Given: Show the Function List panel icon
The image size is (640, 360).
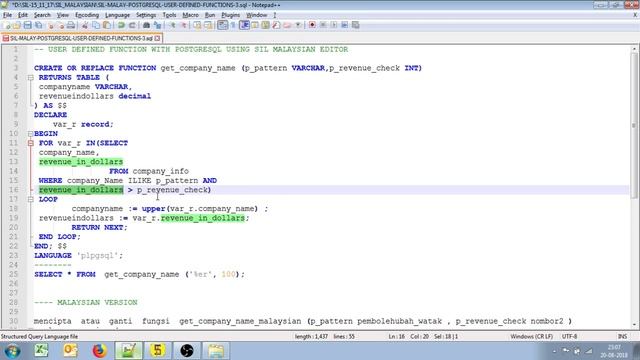Looking at the screenshot, I should pos(276,25).
